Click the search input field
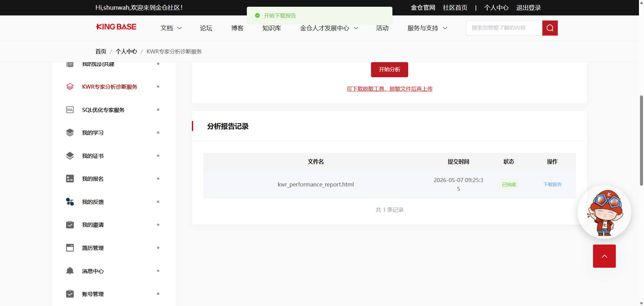Screen dimensions: 644x306 (504, 28)
